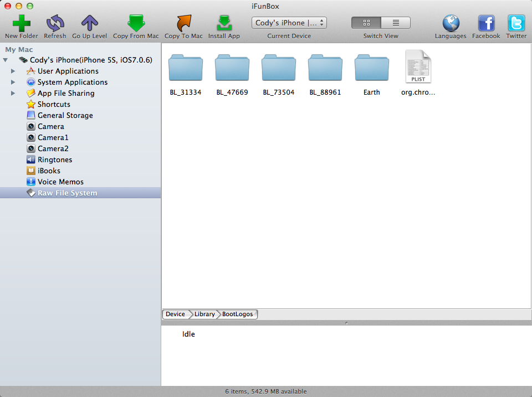Open the Install App tool
The height and width of the screenshot is (397, 532).
tap(224, 24)
